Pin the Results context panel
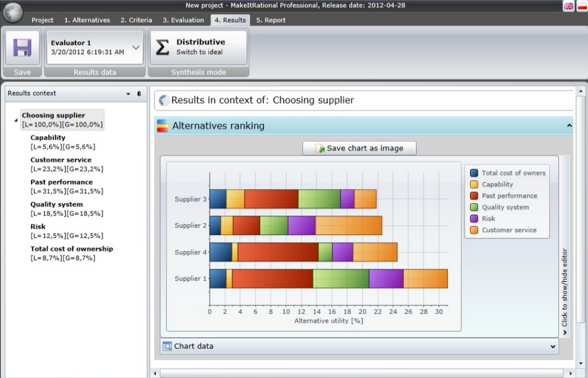 (x=139, y=94)
